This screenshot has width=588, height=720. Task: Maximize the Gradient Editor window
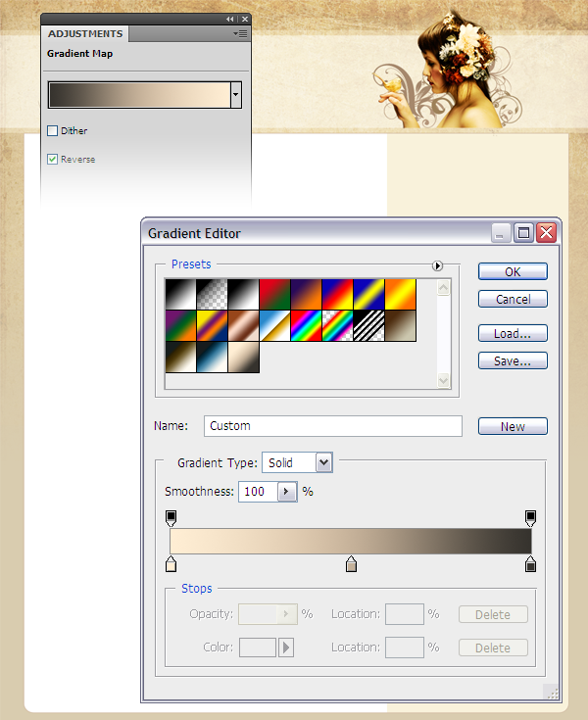(523, 233)
